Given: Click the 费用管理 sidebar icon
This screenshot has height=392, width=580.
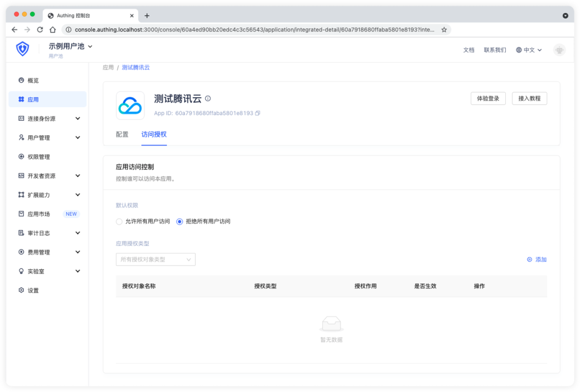Looking at the screenshot, I should pyautogui.click(x=21, y=252).
